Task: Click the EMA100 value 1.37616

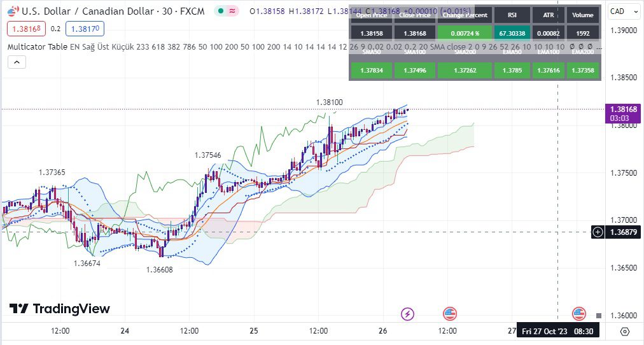Action: pyautogui.click(x=549, y=70)
